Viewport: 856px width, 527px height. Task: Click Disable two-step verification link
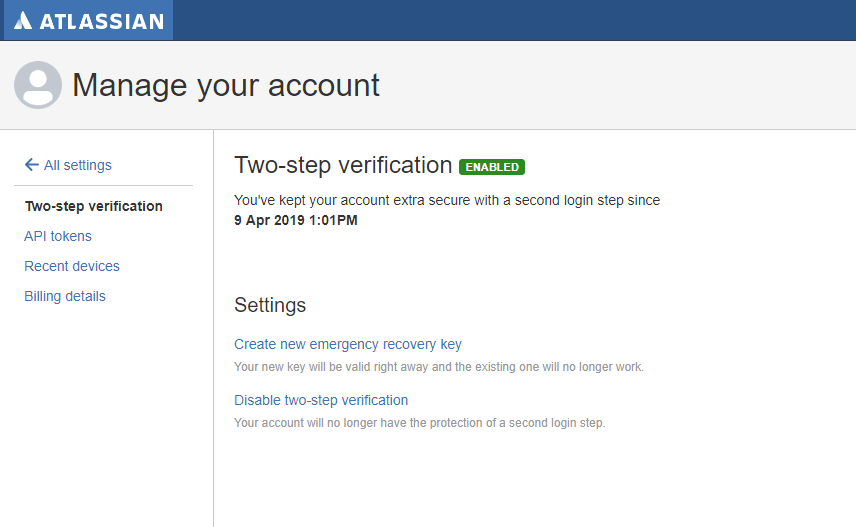pos(321,400)
